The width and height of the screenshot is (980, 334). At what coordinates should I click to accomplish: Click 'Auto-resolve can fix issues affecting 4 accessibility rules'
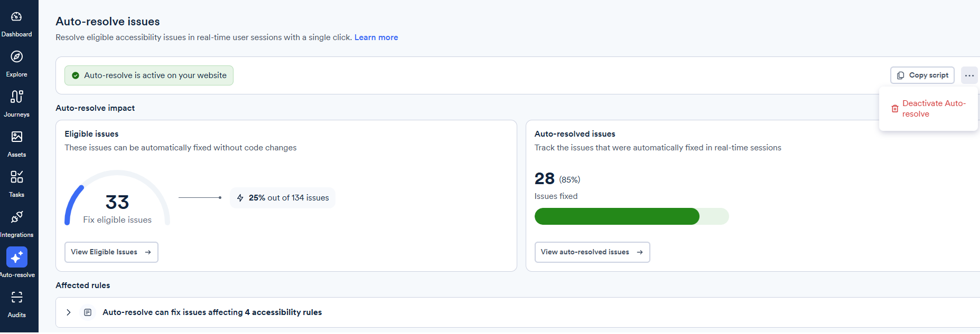click(x=212, y=312)
